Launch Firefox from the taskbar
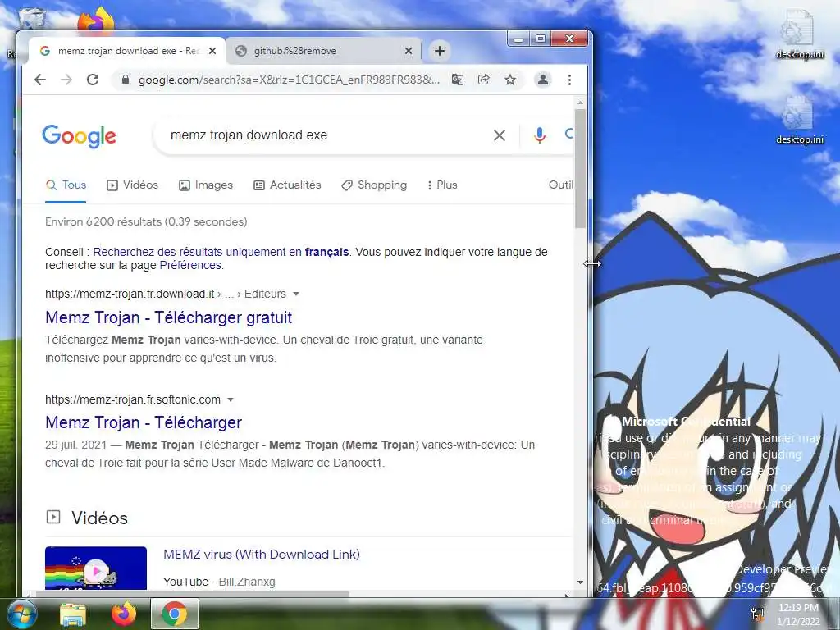 (124, 614)
